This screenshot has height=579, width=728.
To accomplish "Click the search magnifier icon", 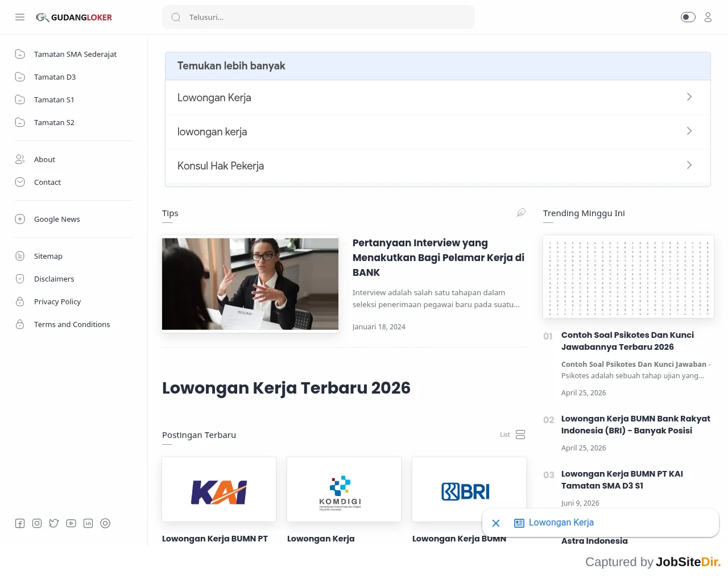I will tap(176, 17).
